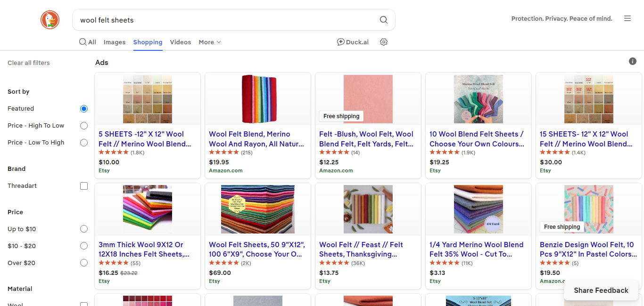Open search settings gear icon
Screen dimensions: 644x306
pyautogui.click(x=384, y=42)
